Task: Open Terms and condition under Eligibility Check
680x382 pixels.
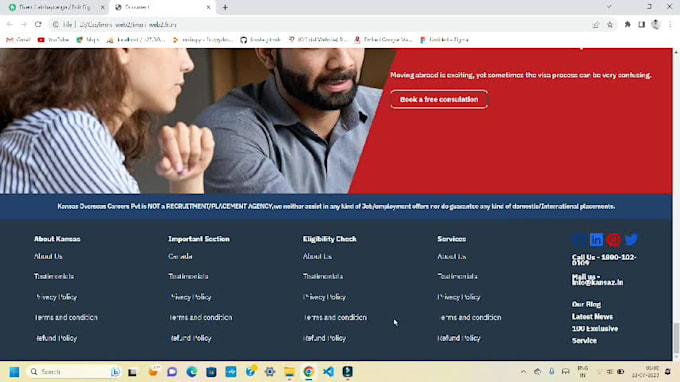Action: (x=335, y=317)
